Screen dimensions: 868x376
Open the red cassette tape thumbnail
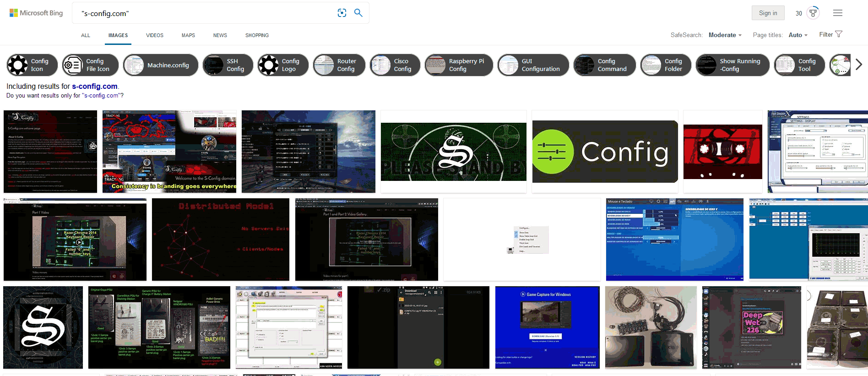pos(723,152)
